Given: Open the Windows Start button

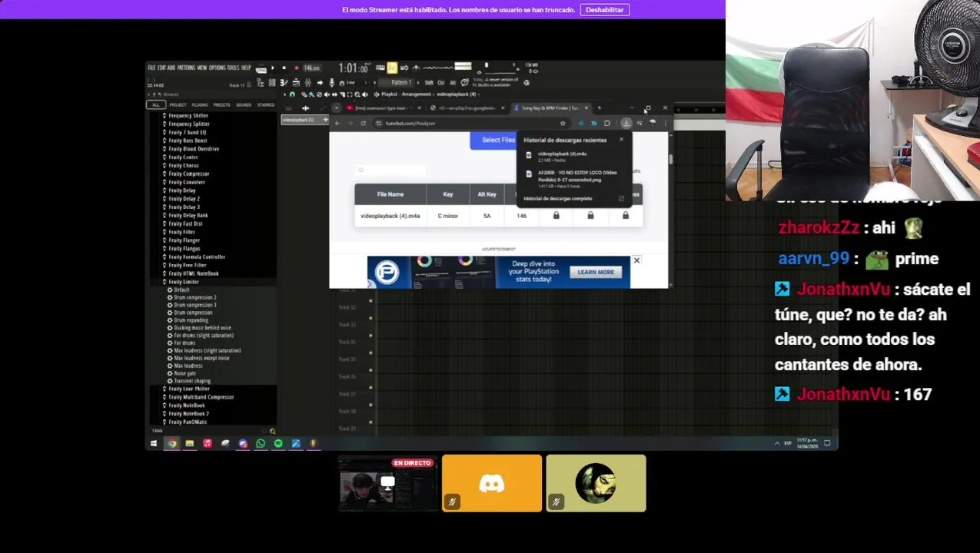Looking at the screenshot, I should 154,443.
